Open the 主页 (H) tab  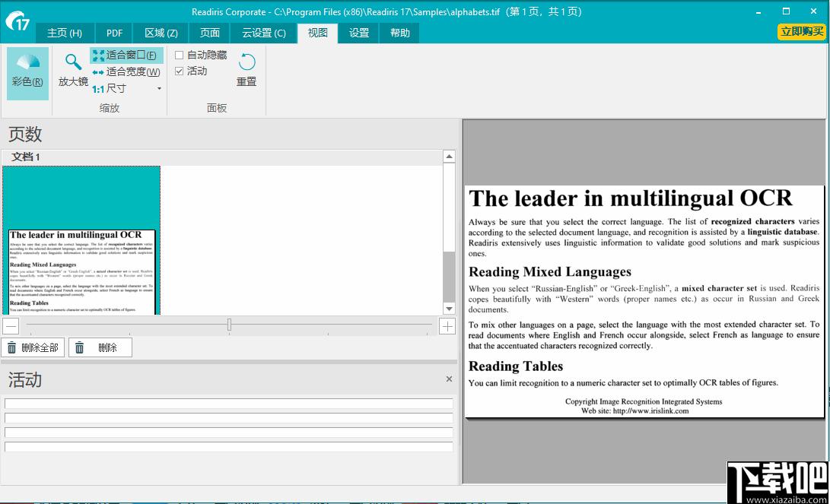[x=65, y=33]
